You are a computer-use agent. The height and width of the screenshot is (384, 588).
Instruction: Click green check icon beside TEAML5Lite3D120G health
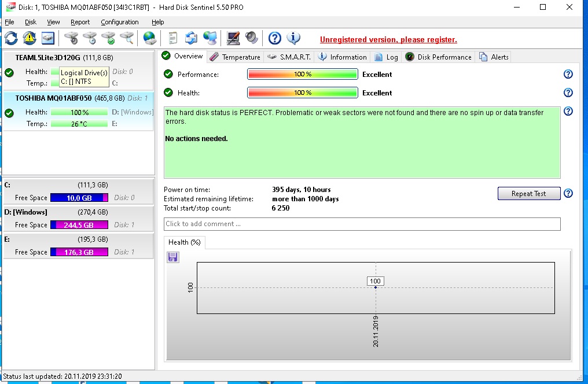click(x=9, y=73)
